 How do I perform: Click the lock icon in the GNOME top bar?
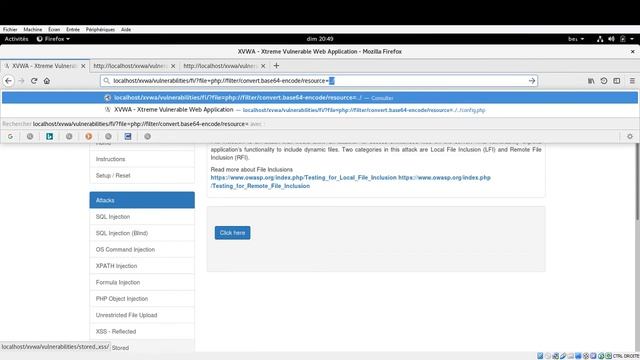click(622, 39)
